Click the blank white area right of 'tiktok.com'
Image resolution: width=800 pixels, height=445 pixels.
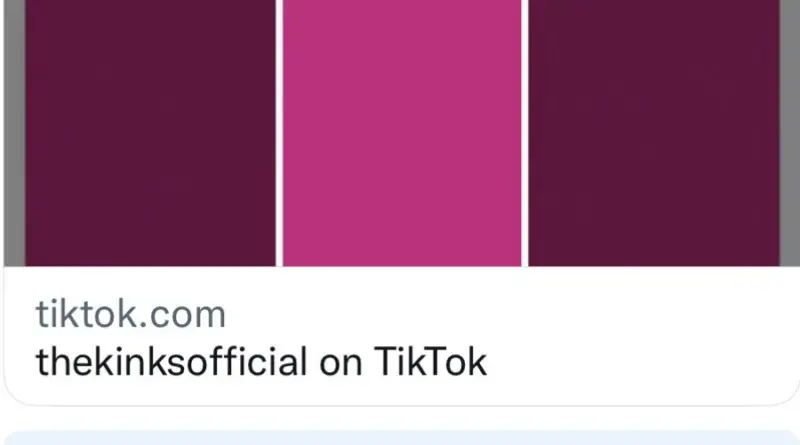point(510,315)
